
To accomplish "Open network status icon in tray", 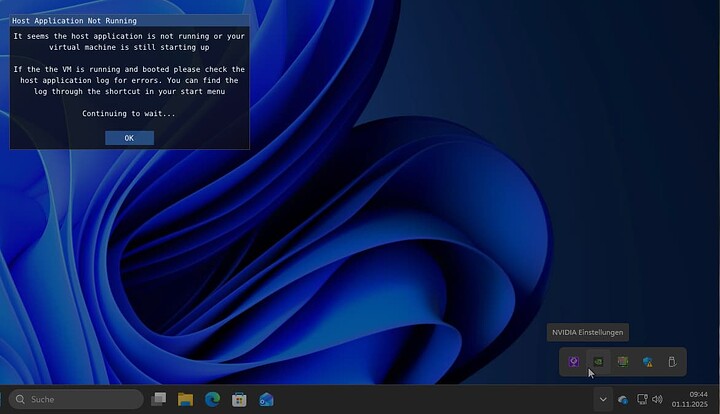I will (642, 399).
